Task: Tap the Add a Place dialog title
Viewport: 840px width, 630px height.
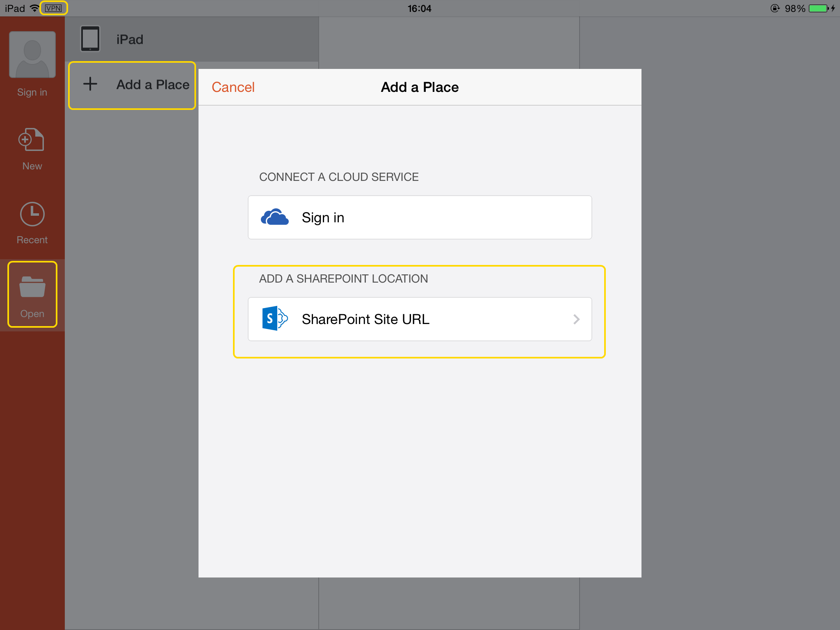Action: coord(420,87)
